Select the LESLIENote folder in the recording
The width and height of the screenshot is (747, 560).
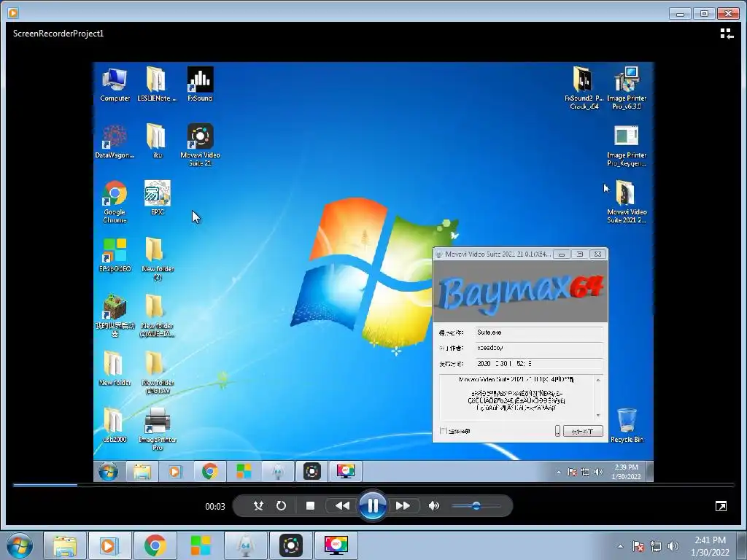[157, 85]
